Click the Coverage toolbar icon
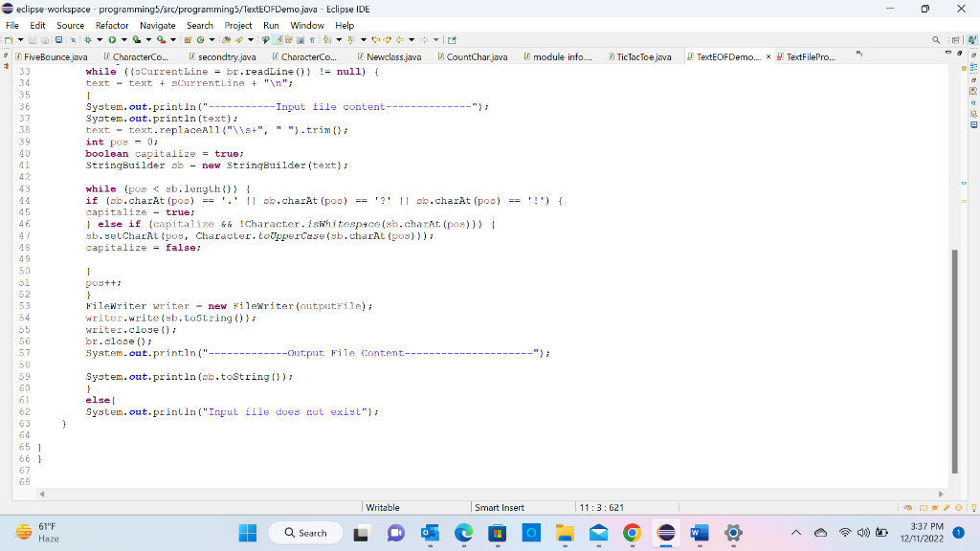 (x=136, y=39)
